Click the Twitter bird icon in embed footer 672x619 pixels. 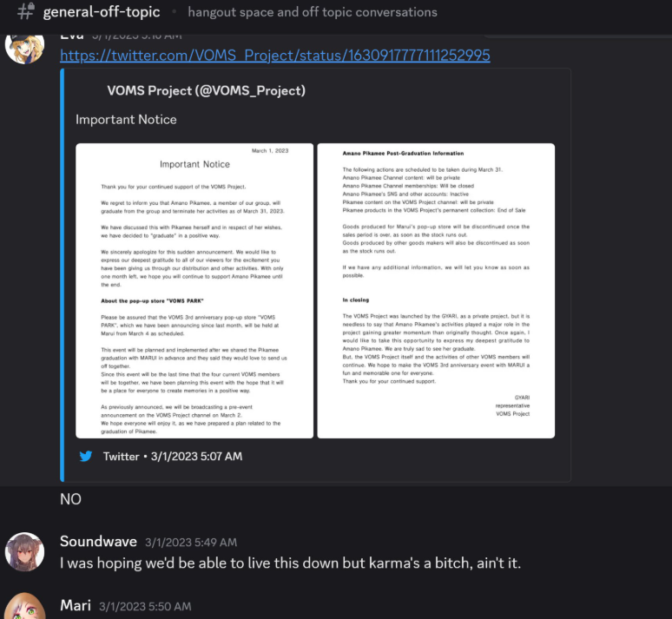tap(86, 456)
